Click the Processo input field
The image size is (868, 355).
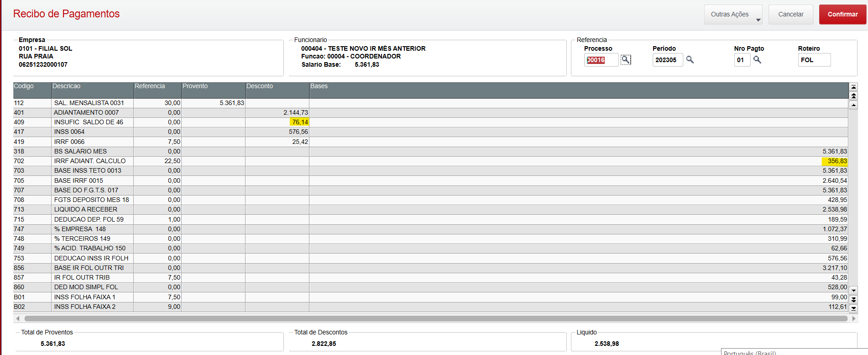pos(601,60)
